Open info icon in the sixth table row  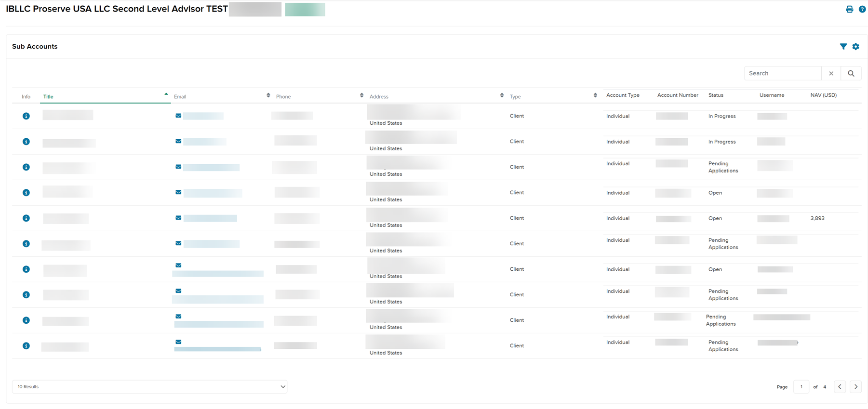(x=26, y=244)
